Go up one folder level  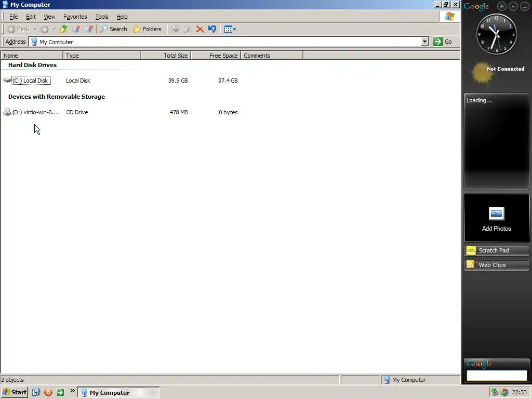click(63, 29)
